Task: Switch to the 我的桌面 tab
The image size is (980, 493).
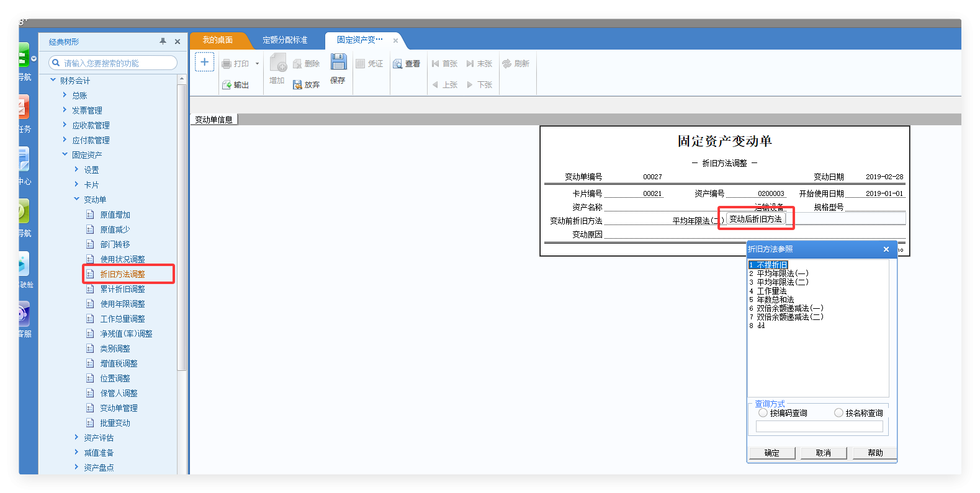Action: click(218, 40)
